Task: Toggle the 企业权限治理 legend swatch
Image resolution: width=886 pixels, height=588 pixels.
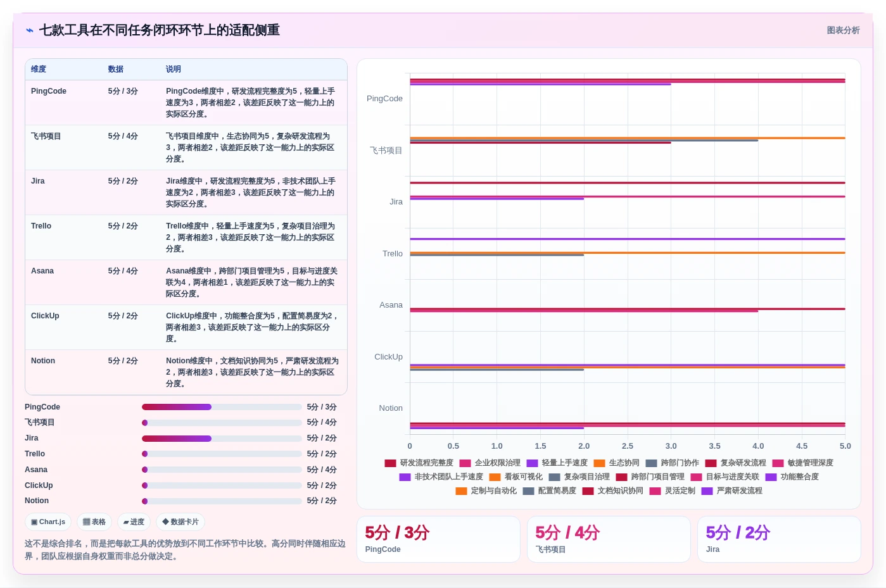Action: [465, 463]
